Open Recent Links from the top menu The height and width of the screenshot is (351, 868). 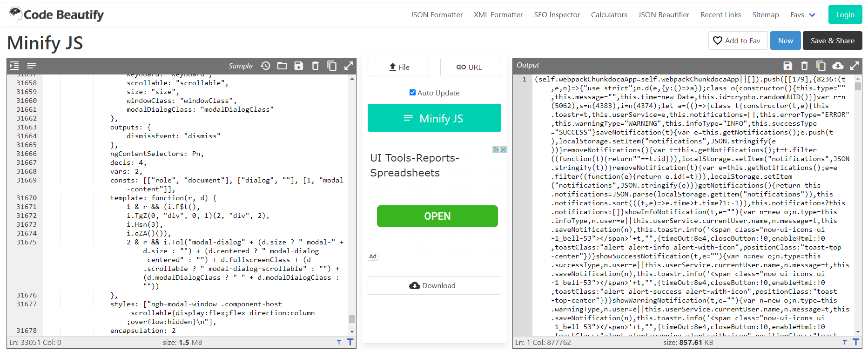pos(720,15)
